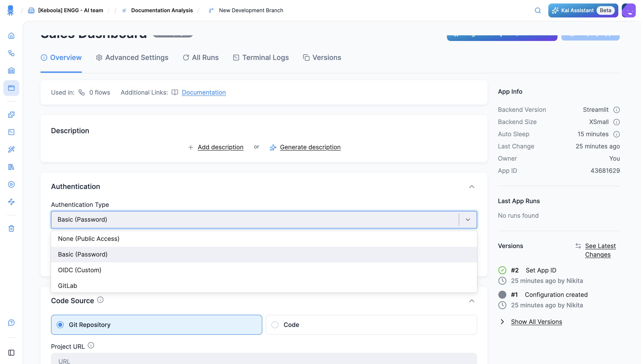
Task: Open See Latest Changes link
Action: coord(600,250)
